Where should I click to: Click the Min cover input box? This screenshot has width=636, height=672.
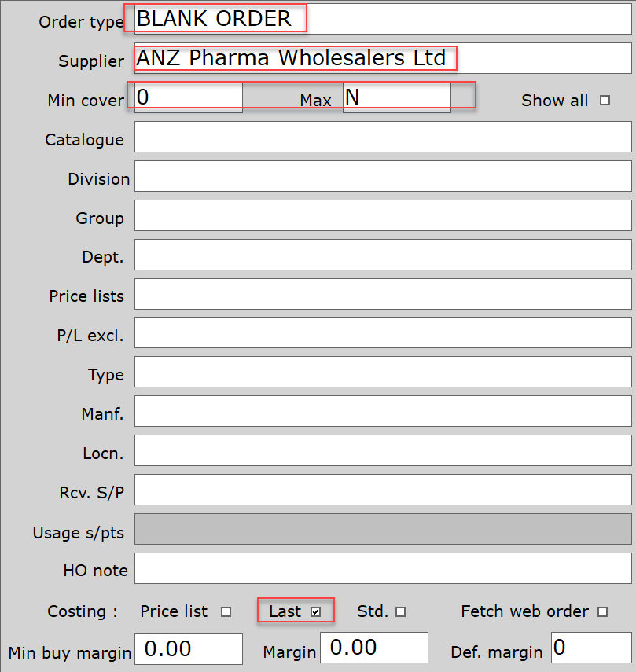pos(189,97)
